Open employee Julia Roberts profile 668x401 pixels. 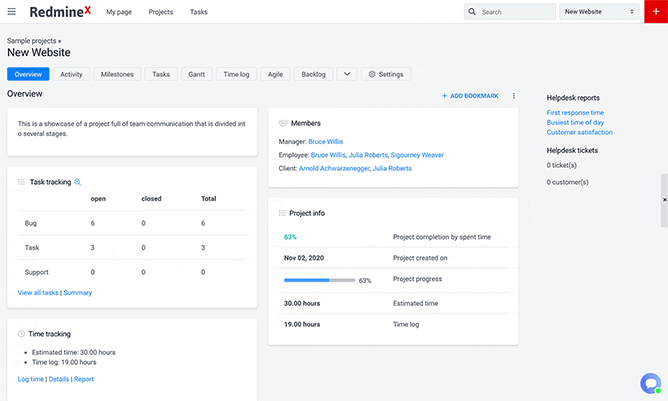[x=368, y=155]
